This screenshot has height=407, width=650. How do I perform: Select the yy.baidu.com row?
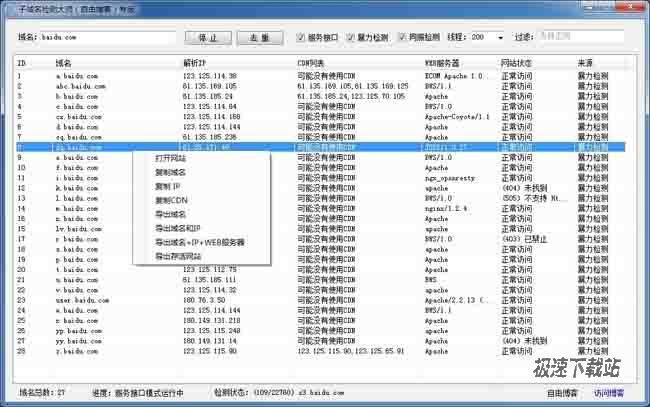click(320, 341)
